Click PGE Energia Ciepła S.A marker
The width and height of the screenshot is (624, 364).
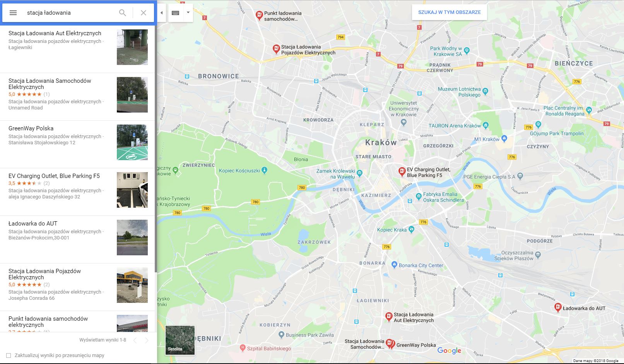coord(520,176)
